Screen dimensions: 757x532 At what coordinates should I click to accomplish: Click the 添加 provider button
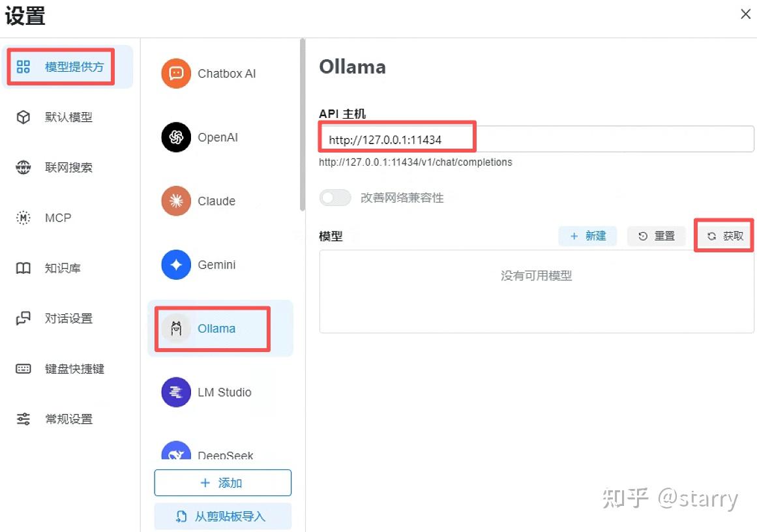pyautogui.click(x=222, y=483)
